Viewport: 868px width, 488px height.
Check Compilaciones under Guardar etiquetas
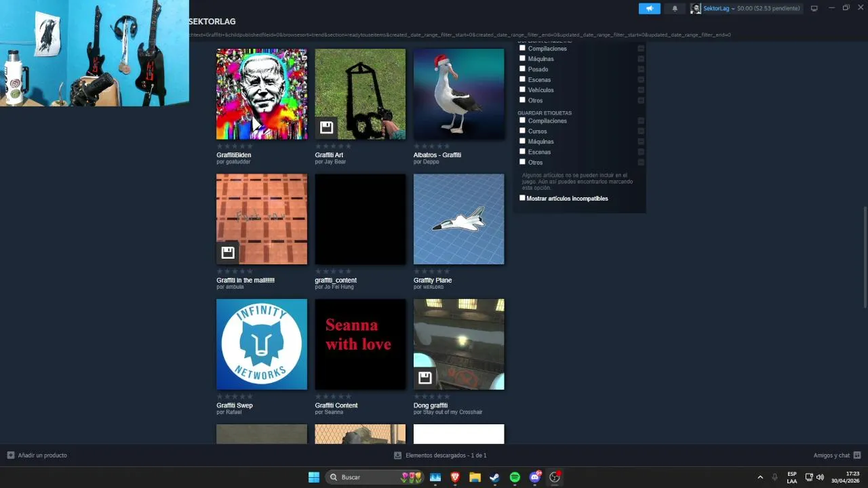[522, 120]
